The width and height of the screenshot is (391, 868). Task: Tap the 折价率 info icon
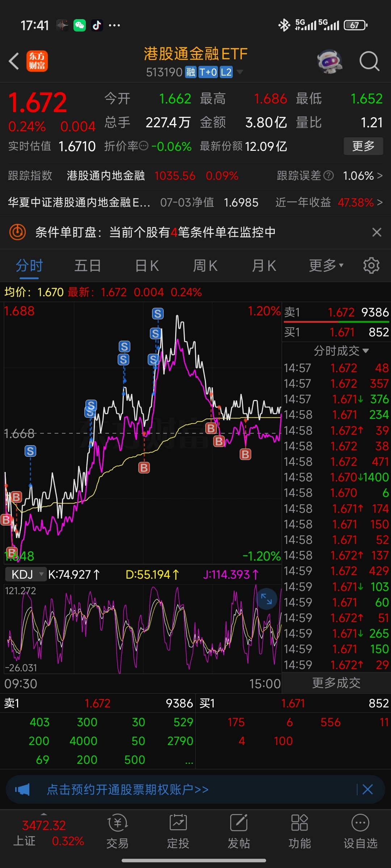(x=144, y=146)
